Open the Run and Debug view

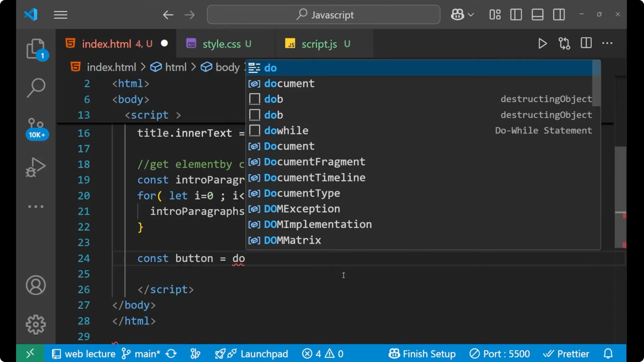[35, 167]
